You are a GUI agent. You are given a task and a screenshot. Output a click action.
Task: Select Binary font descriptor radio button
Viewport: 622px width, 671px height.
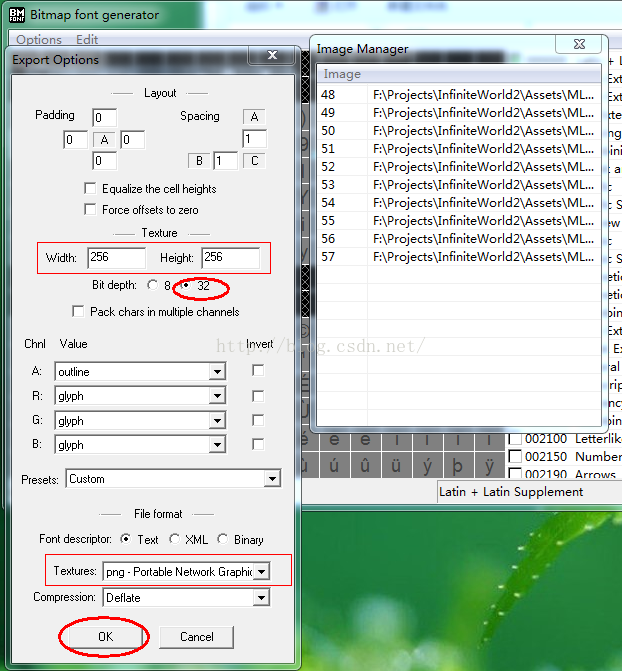223,539
